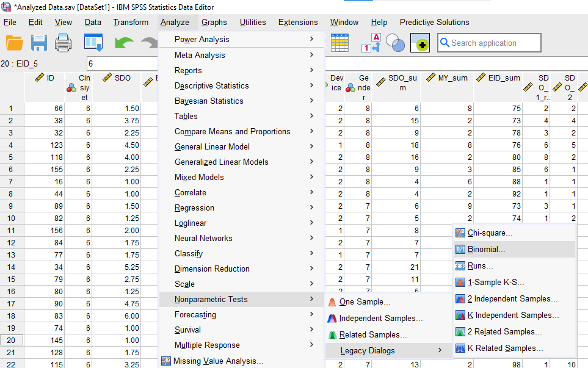
Task: Select row header 20
Action: pos(11,341)
